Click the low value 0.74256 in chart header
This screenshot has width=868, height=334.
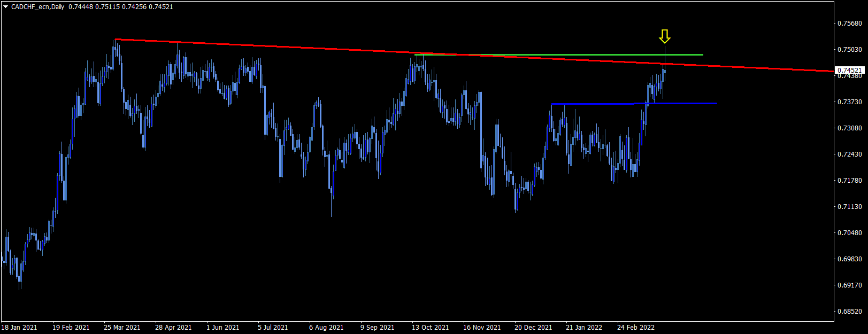(x=134, y=7)
